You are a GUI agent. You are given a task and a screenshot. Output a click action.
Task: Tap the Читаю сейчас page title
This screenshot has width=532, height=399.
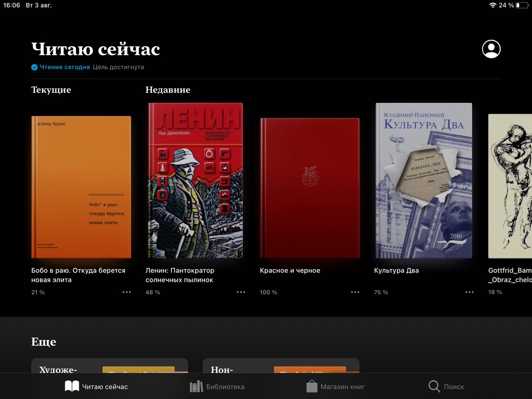click(96, 49)
